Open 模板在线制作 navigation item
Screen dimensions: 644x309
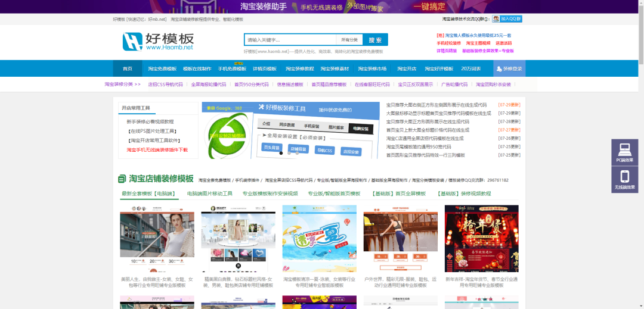[197, 68]
